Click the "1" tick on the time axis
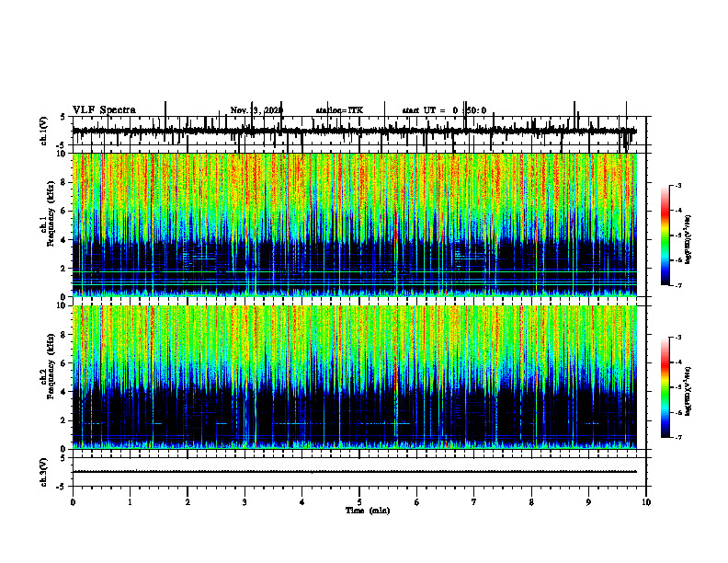Image resolution: width=728 pixels, height=563 pixels. 130,502
